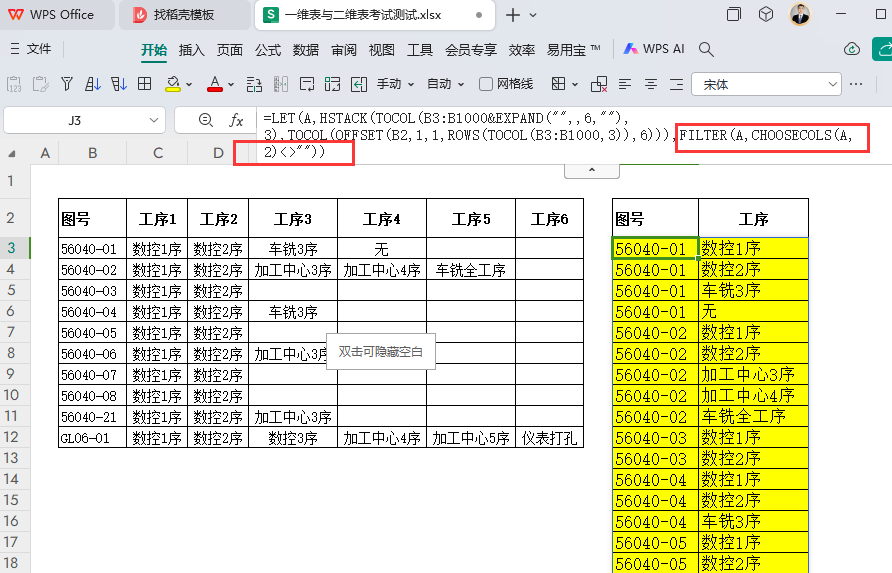Click the format painter paste icon
This screenshot has width=892, height=573.
click(40, 84)
